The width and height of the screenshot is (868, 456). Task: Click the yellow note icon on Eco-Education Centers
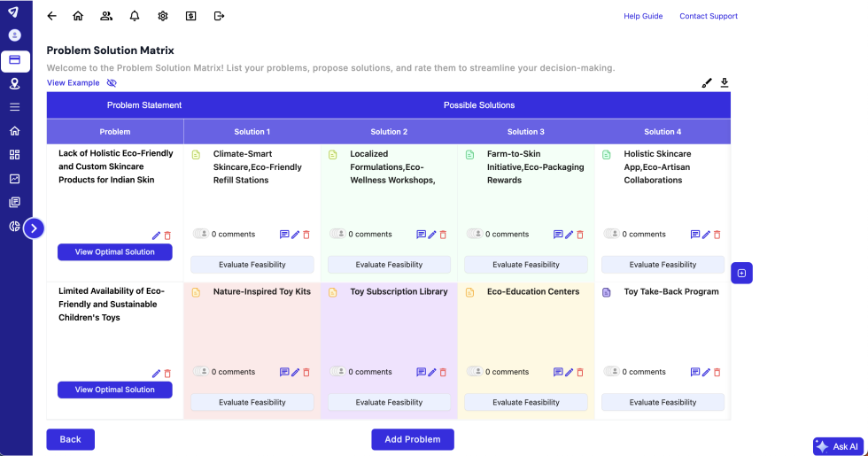point(469,292)
